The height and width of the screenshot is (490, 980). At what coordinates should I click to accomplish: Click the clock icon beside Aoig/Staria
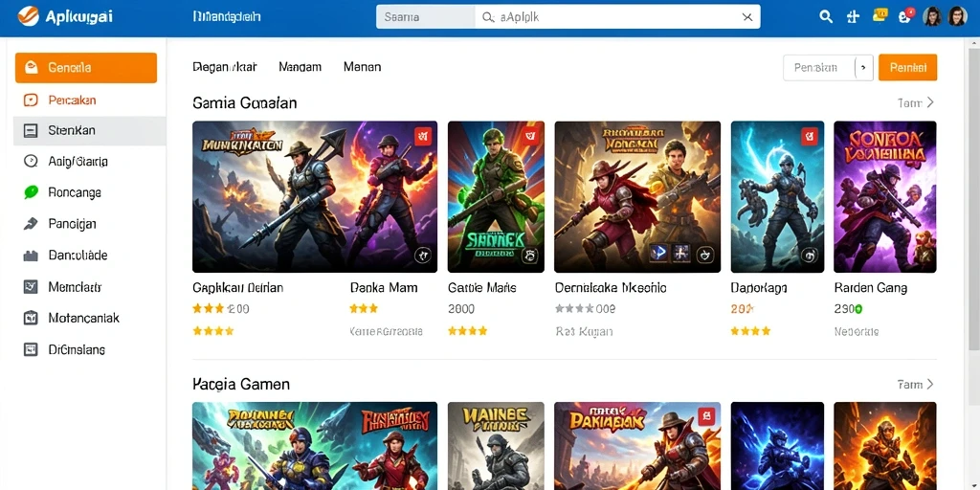30,161
